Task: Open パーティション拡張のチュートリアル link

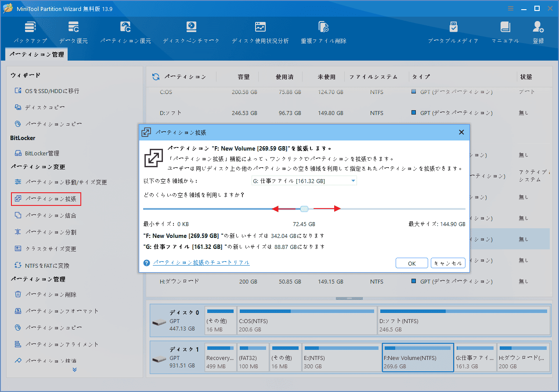Action: [x=201, y=263]
